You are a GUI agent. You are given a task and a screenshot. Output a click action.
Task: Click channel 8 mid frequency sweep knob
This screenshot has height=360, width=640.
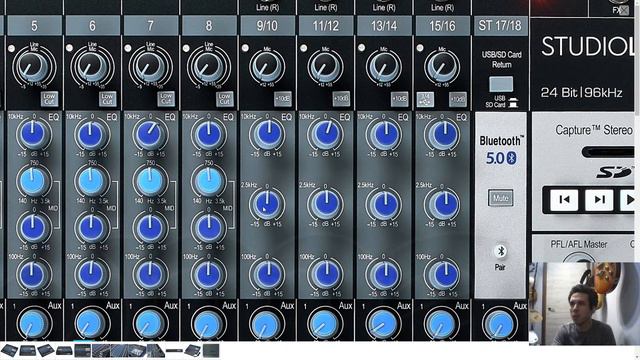click(x=209, y=181)
